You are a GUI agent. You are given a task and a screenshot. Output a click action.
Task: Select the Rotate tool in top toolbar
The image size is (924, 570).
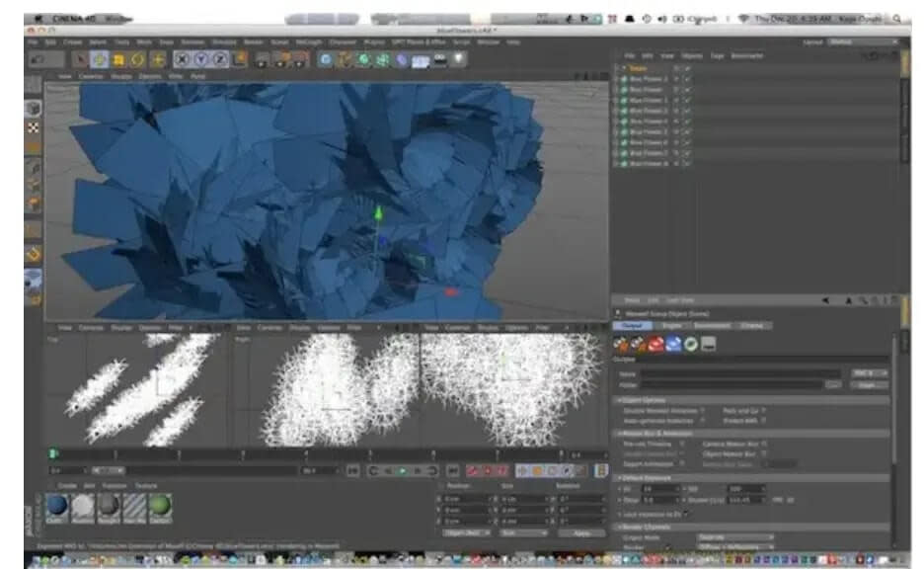point(138,59)
